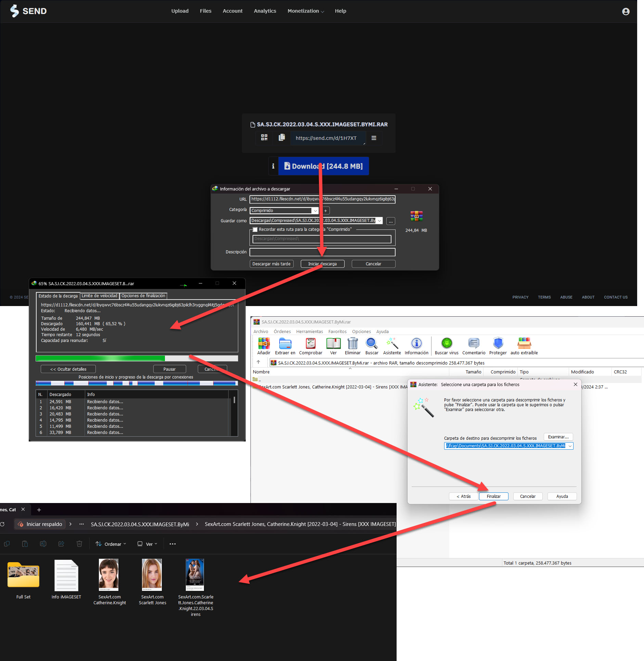Expand the breadcrumb chevron after Iniciar respaldo

click(70, 524)
